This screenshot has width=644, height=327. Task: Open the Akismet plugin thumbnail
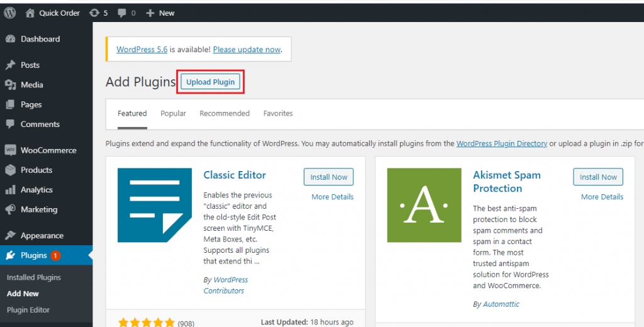(425, 205)
